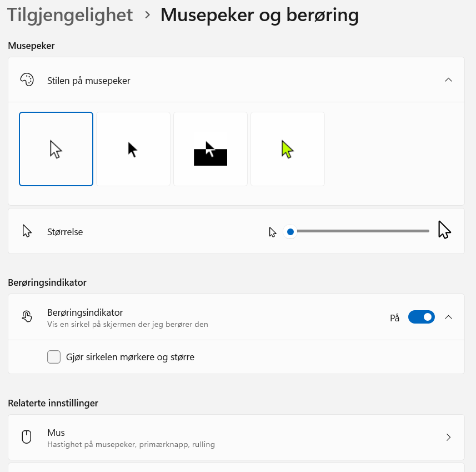Click the large cursor icon right of slider
Screen dimensions: 476x472
[444, 230]
